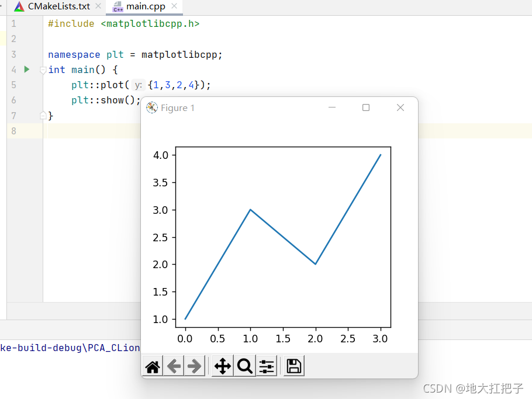Collapse the main function fold marker
Screen dimensions: 532x399
click(43, 70)
